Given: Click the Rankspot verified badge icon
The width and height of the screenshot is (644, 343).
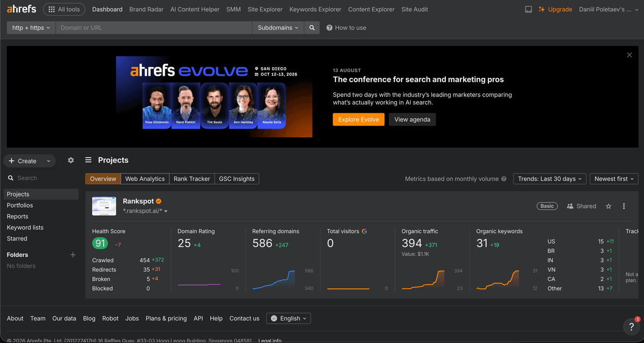Looking at the screenshot, I should tap(159, 201).
